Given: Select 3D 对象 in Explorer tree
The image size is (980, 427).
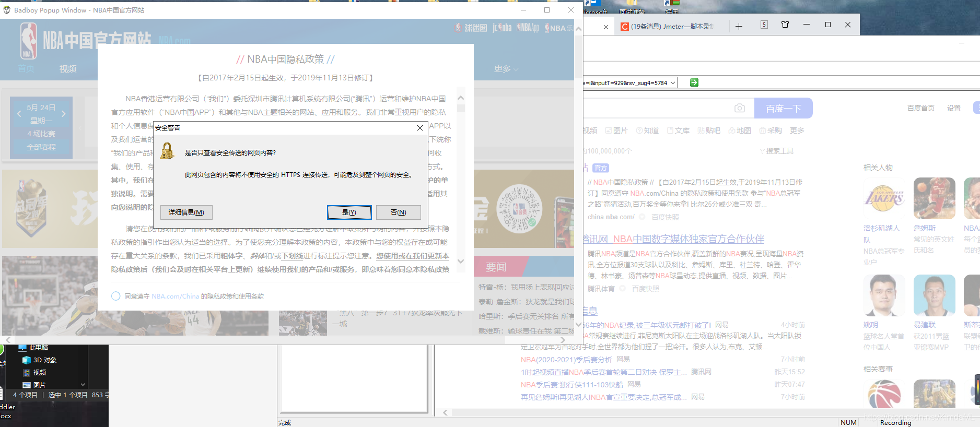Looking at the screenshot, I should click(x=40, y=360).
